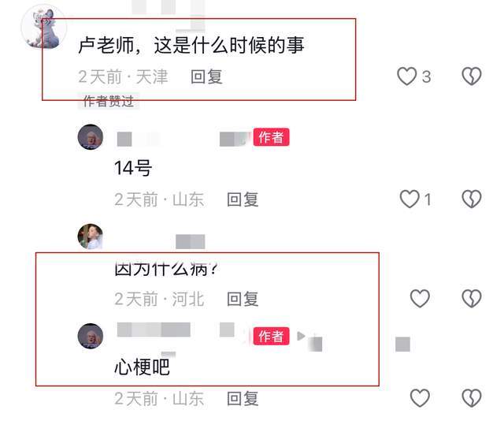Tap the reply arrow after the lower 作者 badge
The image size is (504, 421).
pyautogui.click(x=301, y=336)
